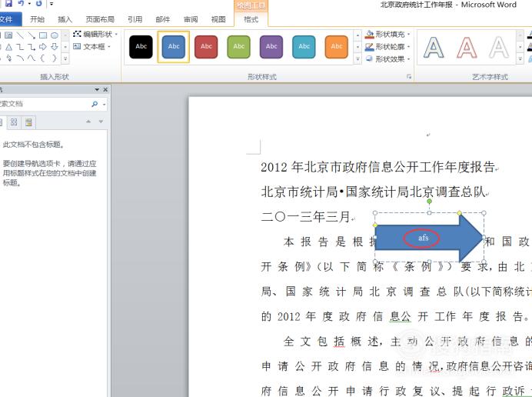Image resolution: width=532 pixels, height=397 pixels.
Task: Browse pages in the navigation pane tab
Action: pos(14,122)
